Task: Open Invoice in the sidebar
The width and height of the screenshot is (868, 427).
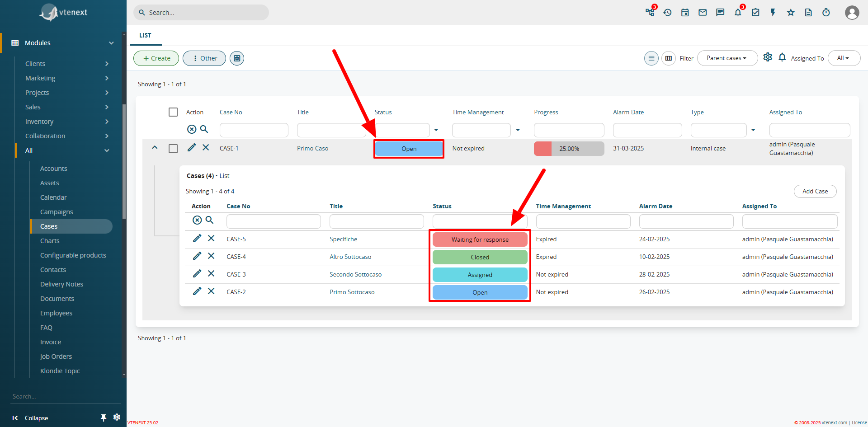Action: pyautogui.click(x=51, y=342)
